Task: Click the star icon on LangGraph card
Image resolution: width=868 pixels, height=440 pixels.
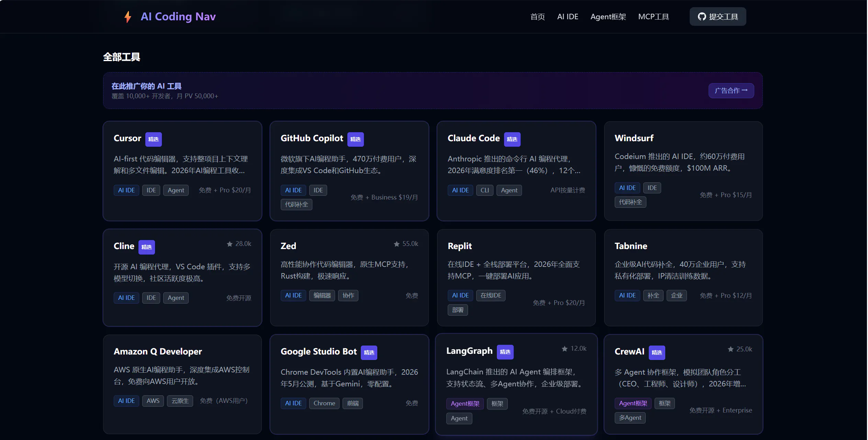Action: pos(565,349)
